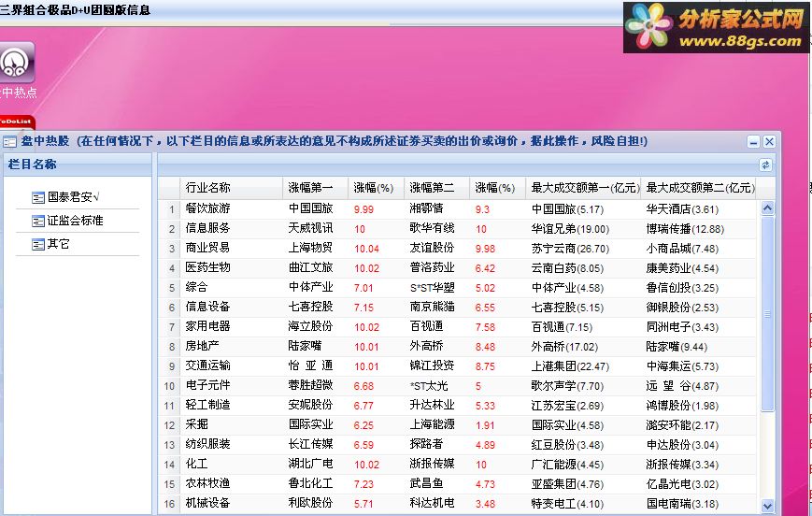Image resolution: width=812 pixels, height=516 pixels.
Task: Click stock 歌华有线 cell
Action: [x=432, y=228]
